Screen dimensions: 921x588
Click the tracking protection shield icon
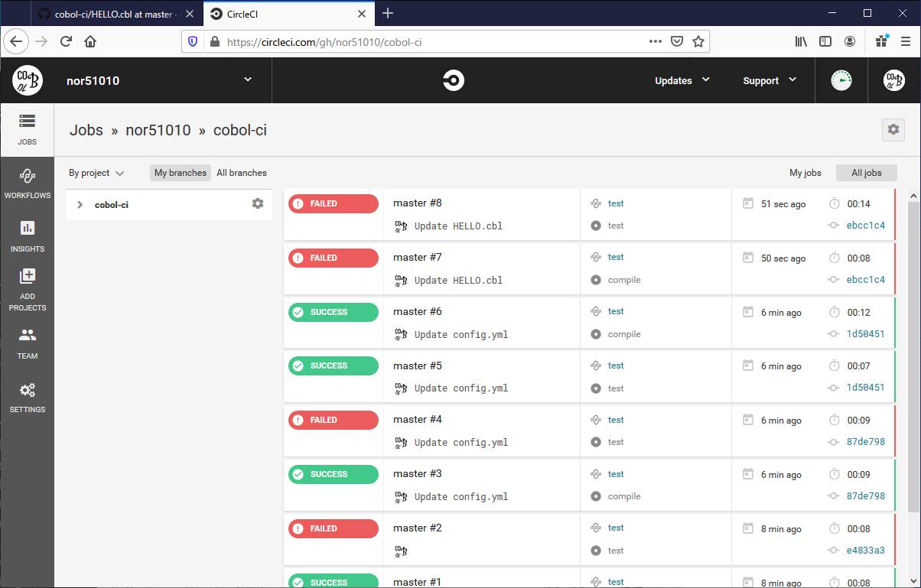tap(193, 41)
